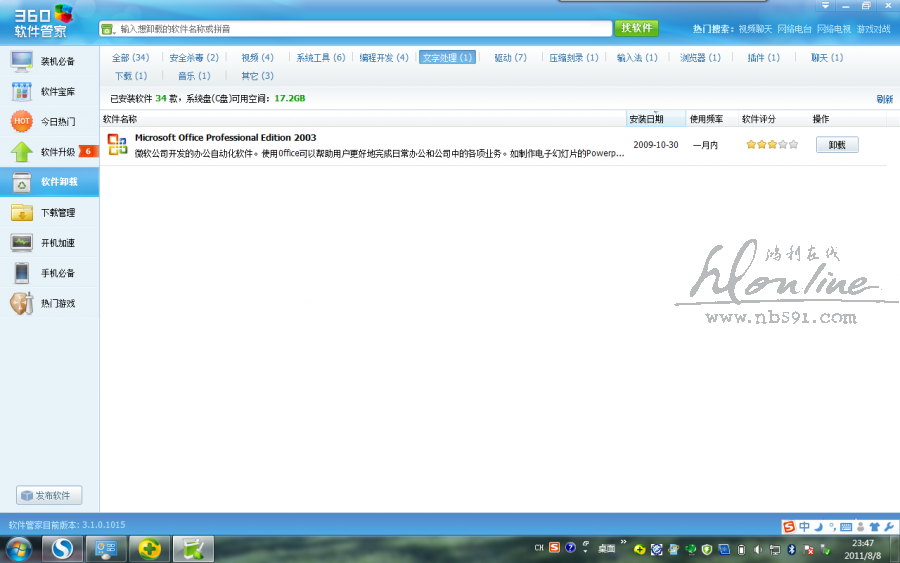This screenshot has height=563, width=900.
Task: Click volume speaker icon in system tray
Action: (758, 549)
